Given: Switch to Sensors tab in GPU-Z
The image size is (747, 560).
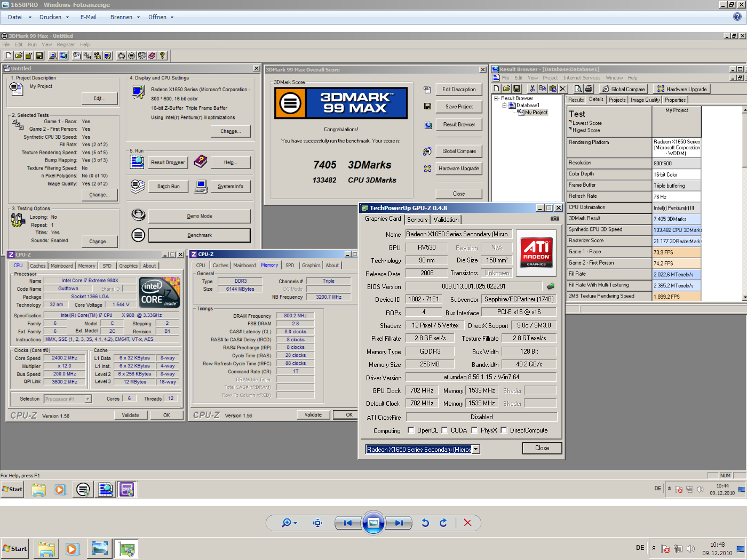Looking at the screenshot, I should point(417,220).
